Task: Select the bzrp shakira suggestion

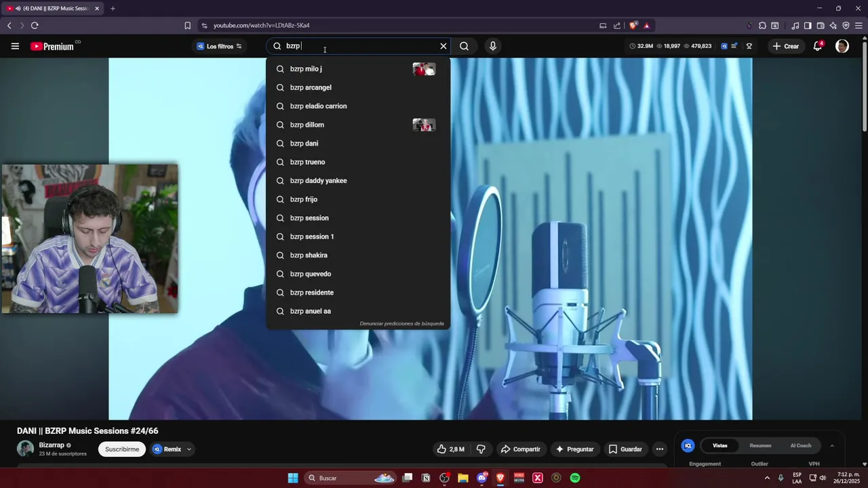Action: pyautogui.click(x=358, y=256)
